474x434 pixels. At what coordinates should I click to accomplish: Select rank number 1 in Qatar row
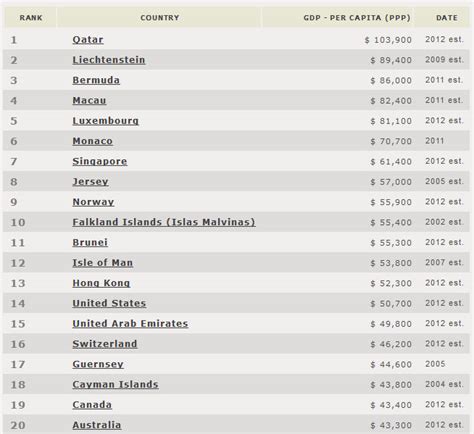[14, 40]
